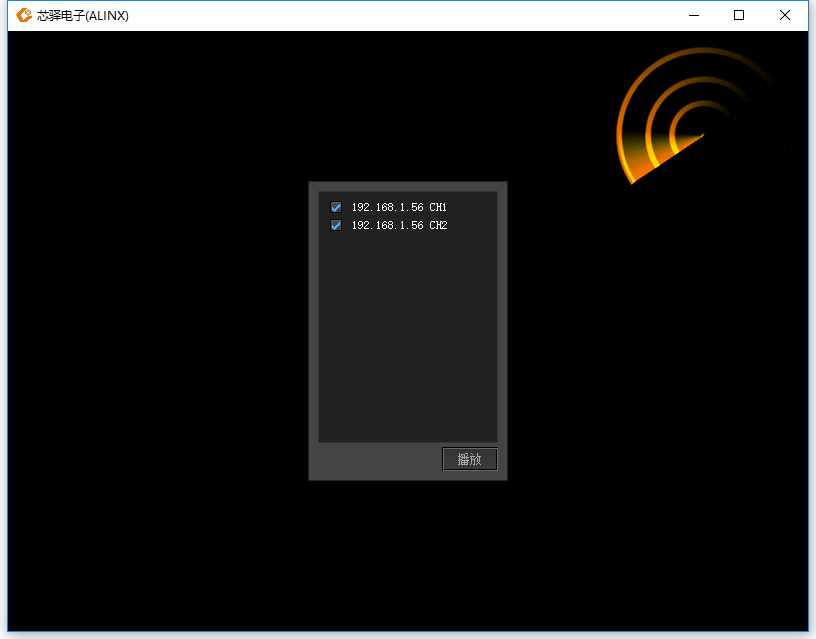
Task: Click the ALINX logo in title bar
Action: pos(23,16)
